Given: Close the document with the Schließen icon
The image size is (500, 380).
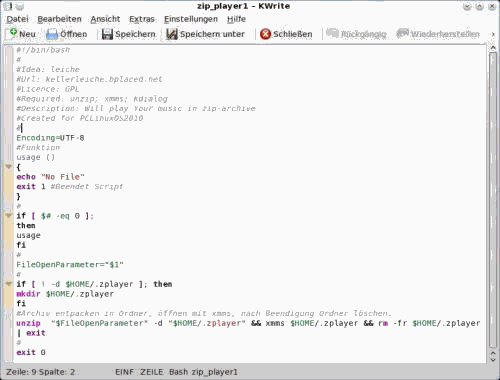Looking at the screenshot, I should (x=265, y=34).
